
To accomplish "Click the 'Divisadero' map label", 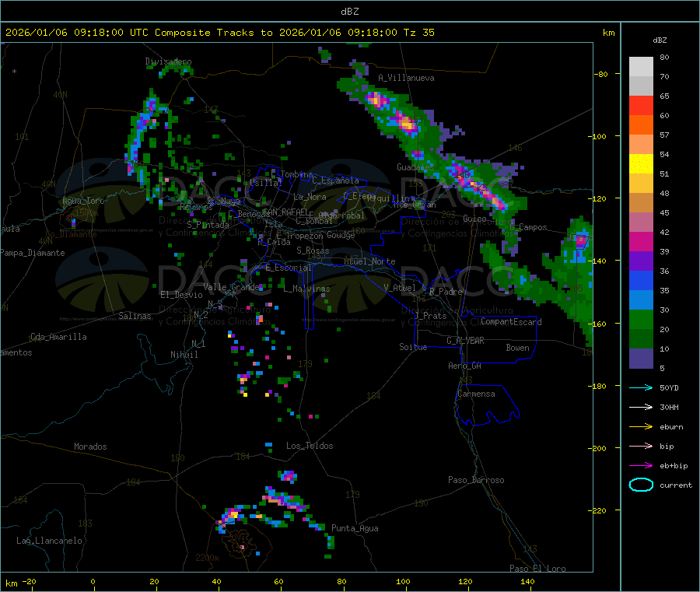I will (168, 61).
